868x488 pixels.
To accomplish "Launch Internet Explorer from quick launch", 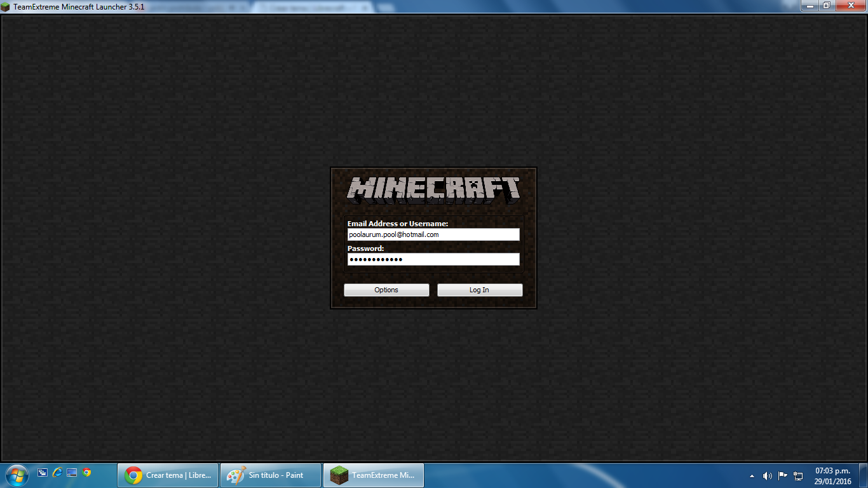I will tap(57, 473).
